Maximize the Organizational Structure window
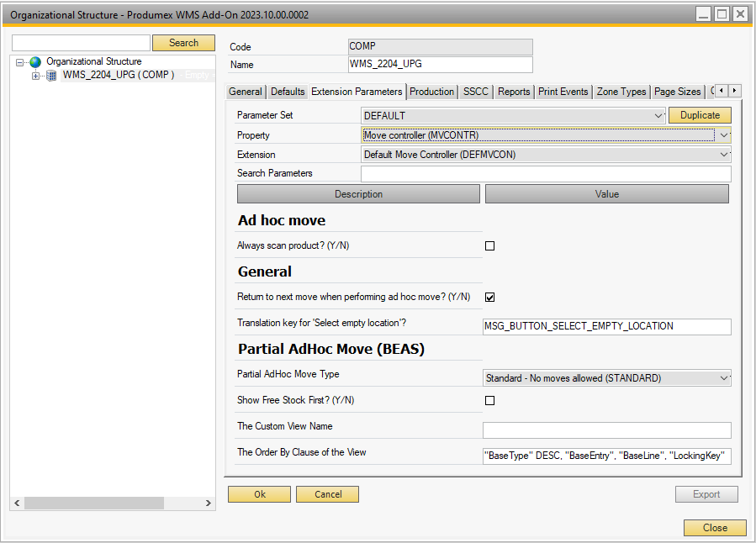 pos(722,13)
